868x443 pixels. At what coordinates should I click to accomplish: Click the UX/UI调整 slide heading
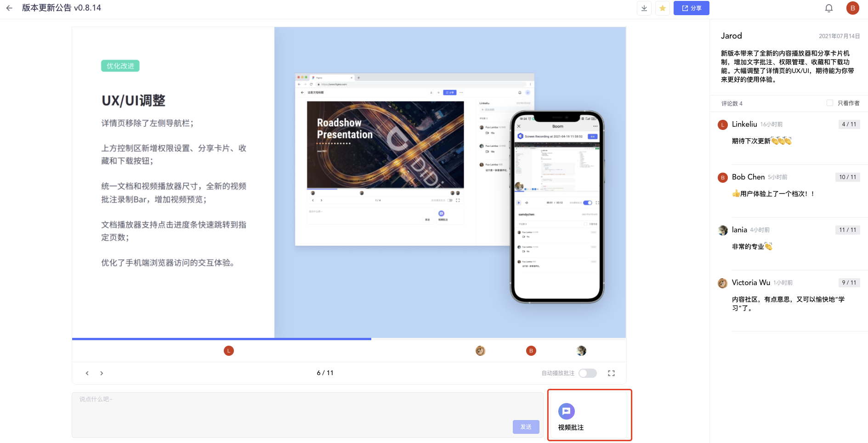(134, 101)
